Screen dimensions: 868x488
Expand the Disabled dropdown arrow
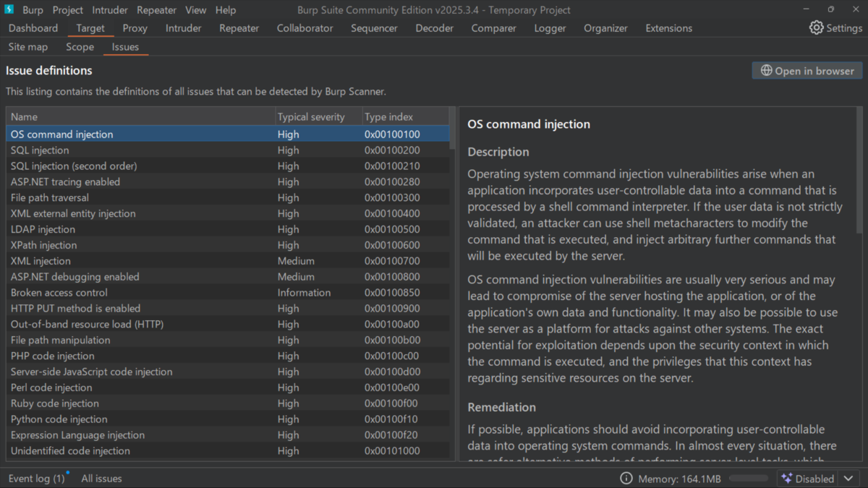[x=848, y=479]
